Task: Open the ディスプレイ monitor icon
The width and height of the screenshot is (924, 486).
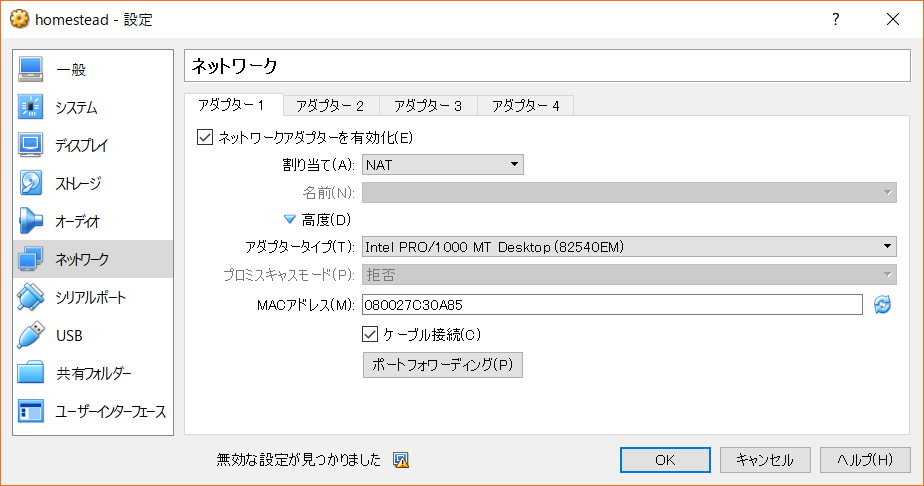Action: tap(30, 145)
